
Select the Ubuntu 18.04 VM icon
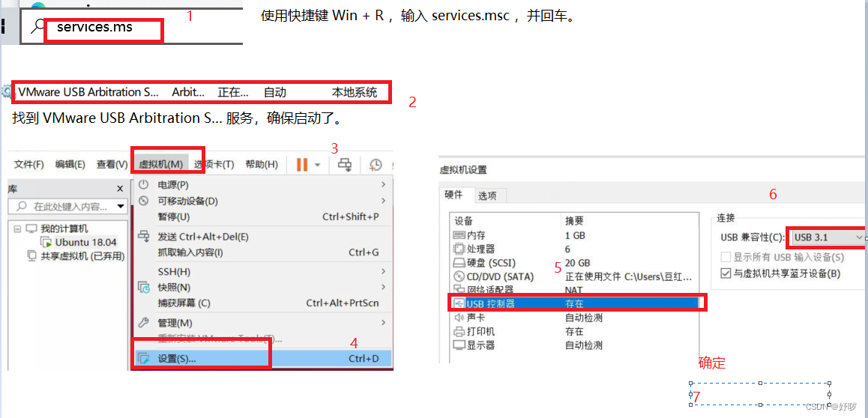[46, 242]
